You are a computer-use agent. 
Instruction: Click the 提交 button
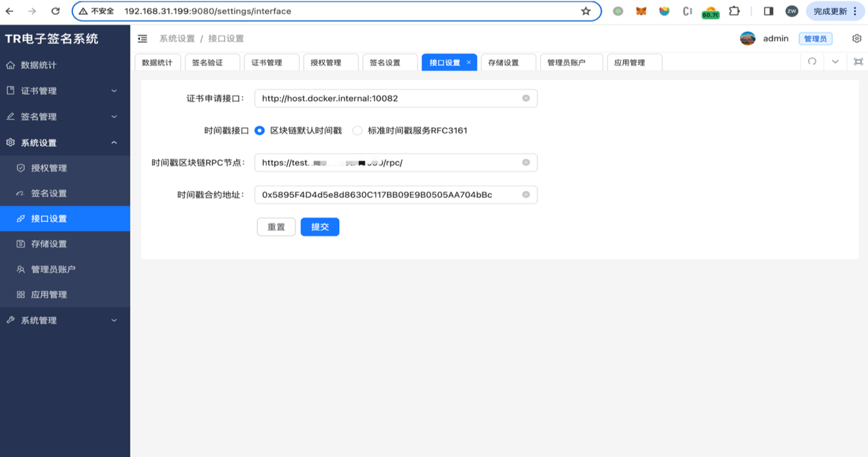click(319, 227)
